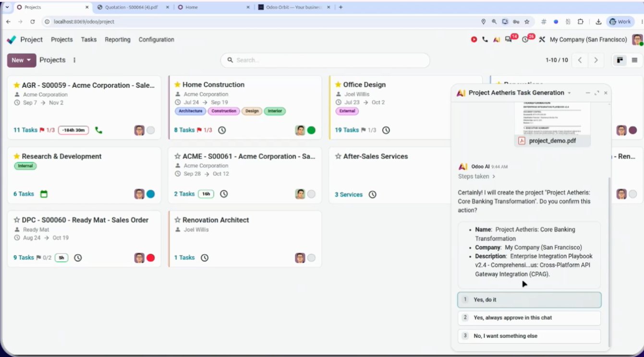Open the VoIP phone icon in the top bar
Screen dimensions: 644x357
[485, 40]
